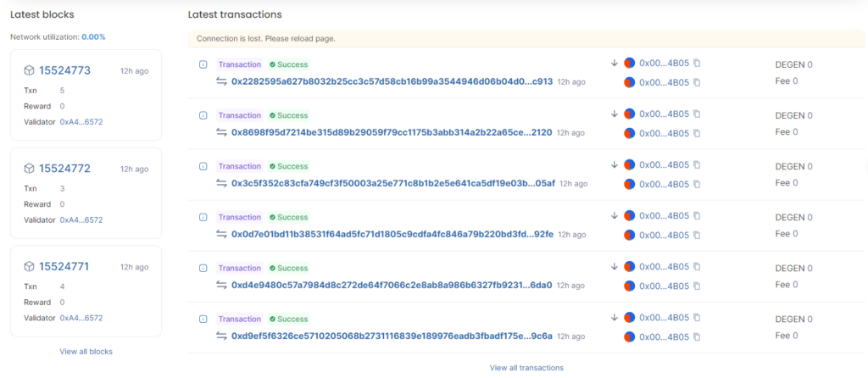868x378 pixels.
Task: Open block 15524771
Action: [64, 267]
